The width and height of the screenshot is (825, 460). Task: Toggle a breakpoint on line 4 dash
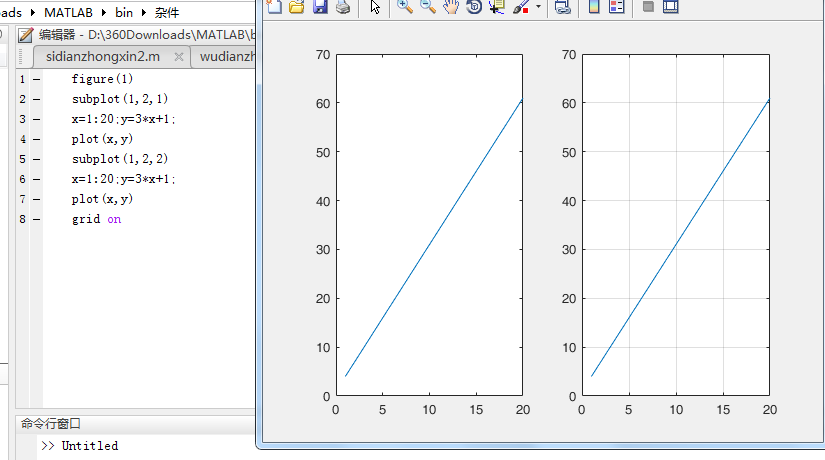(36, 139)
